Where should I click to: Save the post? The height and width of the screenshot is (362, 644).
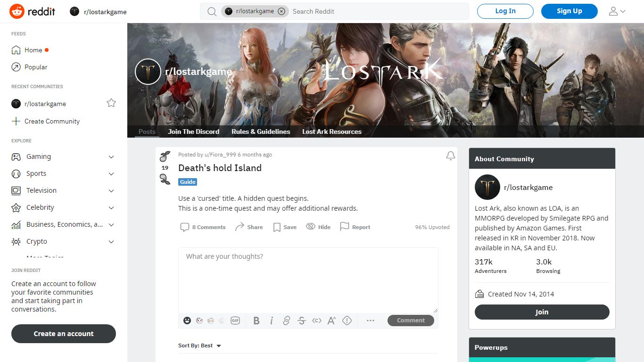tap(285, 227)
